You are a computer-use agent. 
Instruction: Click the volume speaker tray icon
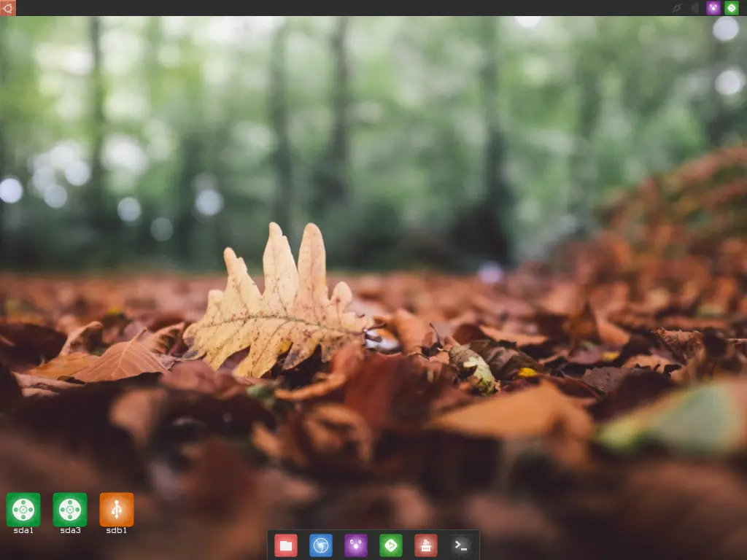click(x=694, y=7)
